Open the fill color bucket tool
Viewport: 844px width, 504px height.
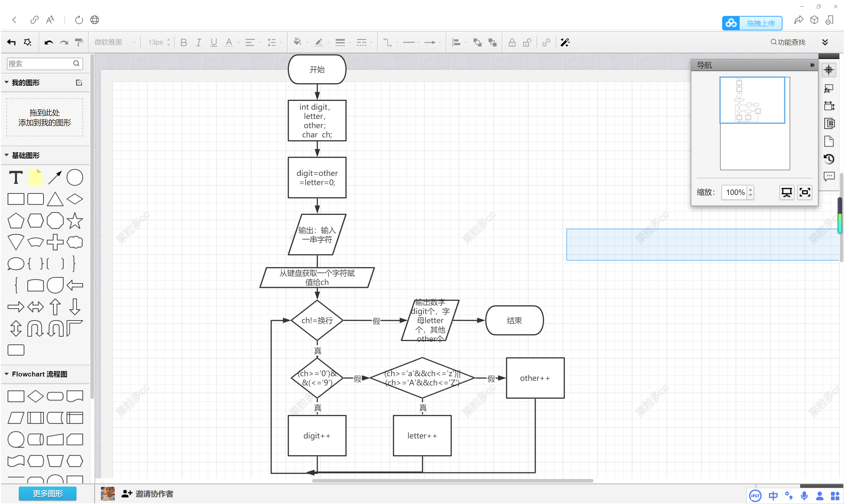click(297, 42)
